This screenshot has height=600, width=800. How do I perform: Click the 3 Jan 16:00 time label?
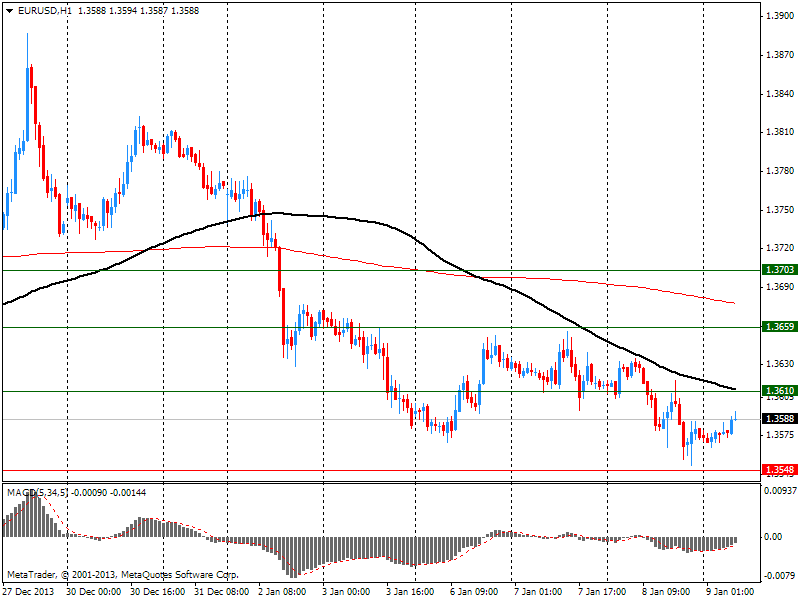tap(410, 592)
